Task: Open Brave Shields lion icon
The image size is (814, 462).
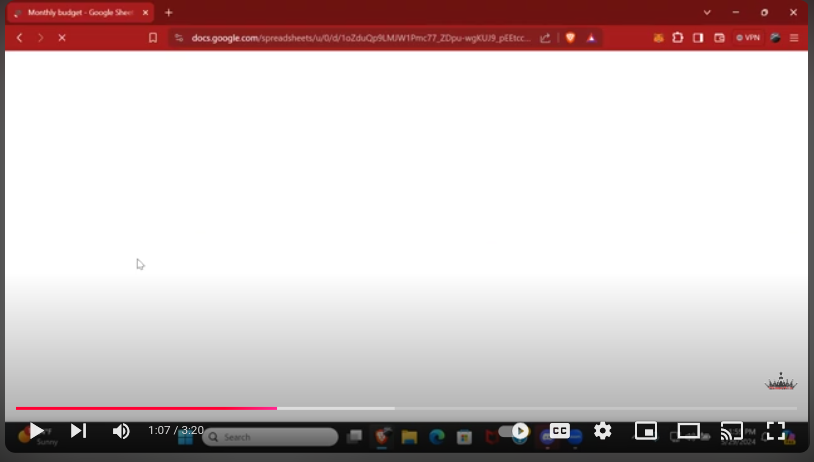Action: coord(570,38)
